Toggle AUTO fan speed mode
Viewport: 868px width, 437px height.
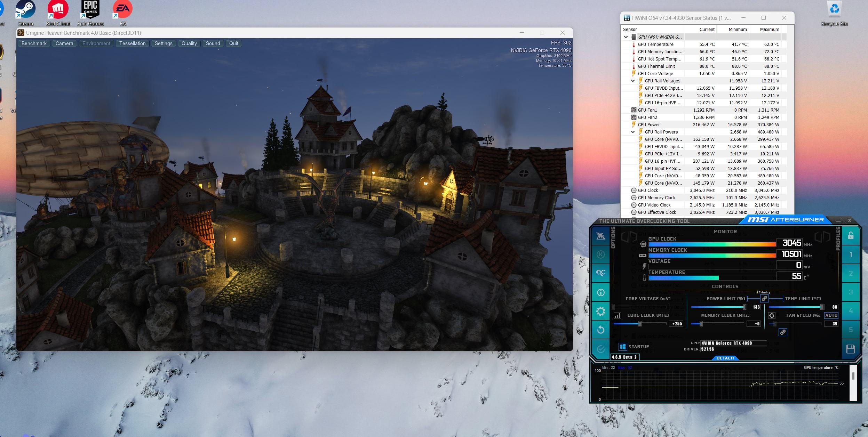click(x=831, y=315)
